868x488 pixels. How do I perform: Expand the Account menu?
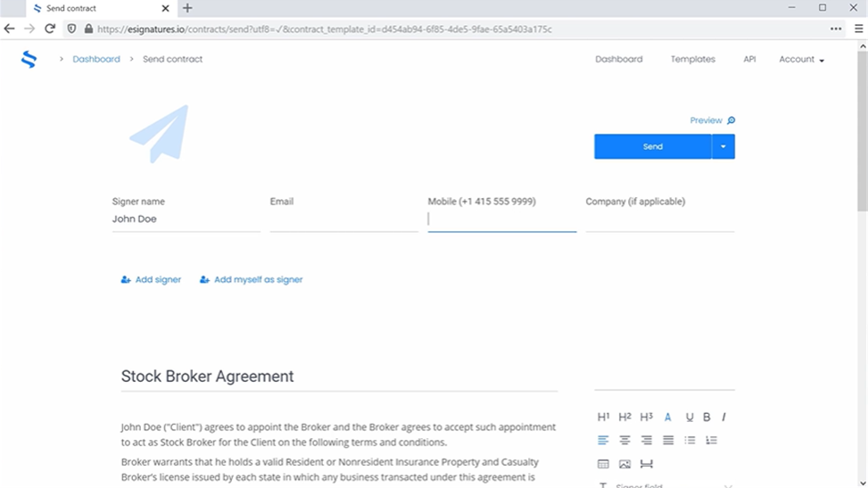802,59
